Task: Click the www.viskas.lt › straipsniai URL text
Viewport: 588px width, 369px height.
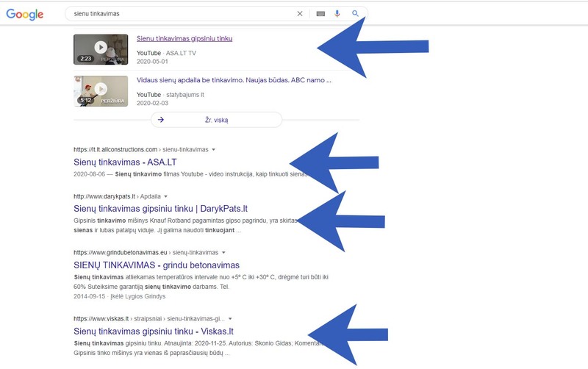Action: [x=149, y=318]
